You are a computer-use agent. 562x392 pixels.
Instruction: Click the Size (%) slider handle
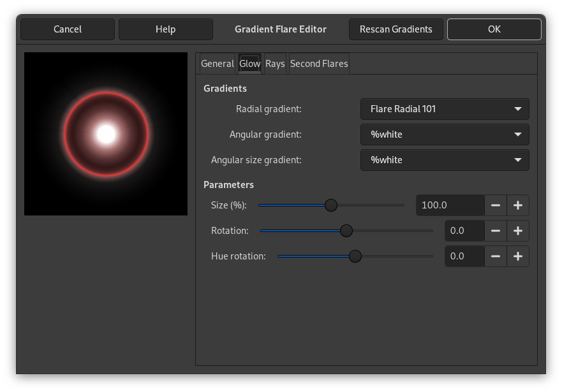331,205
